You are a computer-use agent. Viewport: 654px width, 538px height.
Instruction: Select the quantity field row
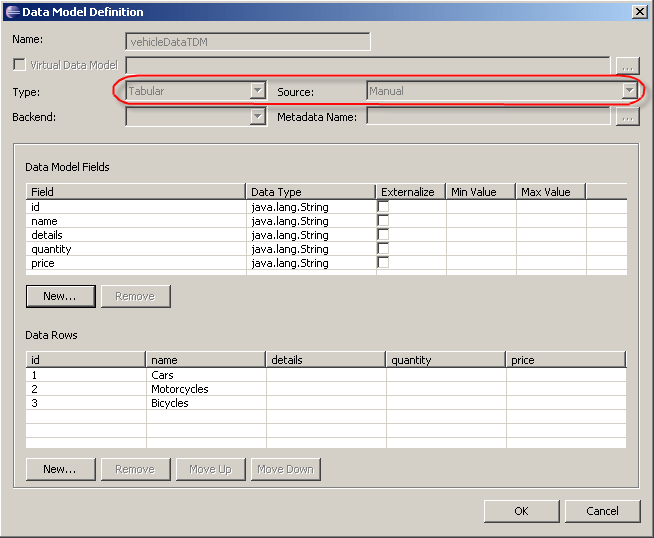[x=51, y=249]
